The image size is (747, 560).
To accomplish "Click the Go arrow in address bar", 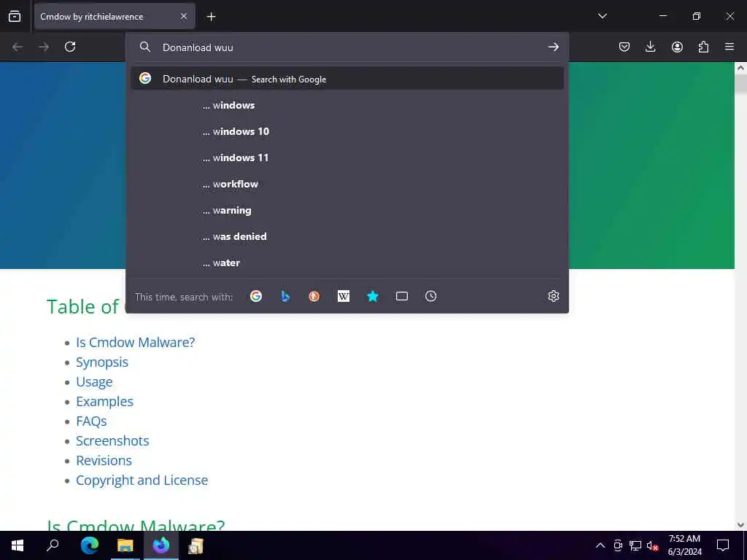I will 553,47.
